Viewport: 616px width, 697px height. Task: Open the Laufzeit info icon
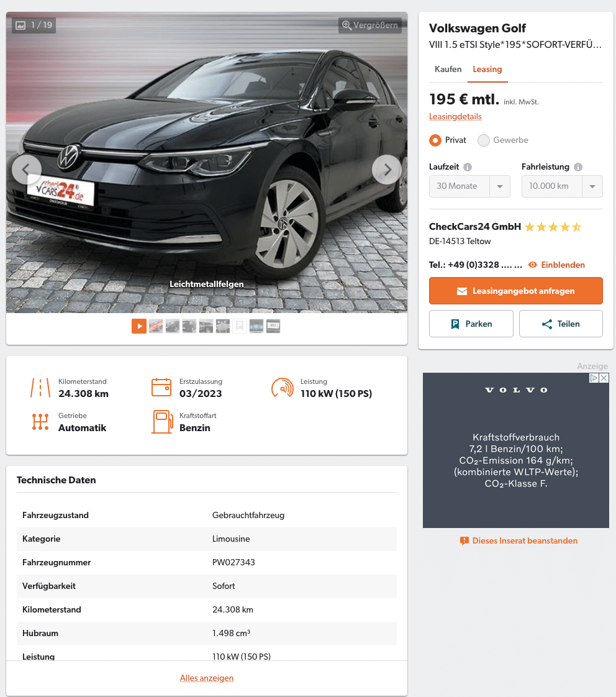(468, 167)
